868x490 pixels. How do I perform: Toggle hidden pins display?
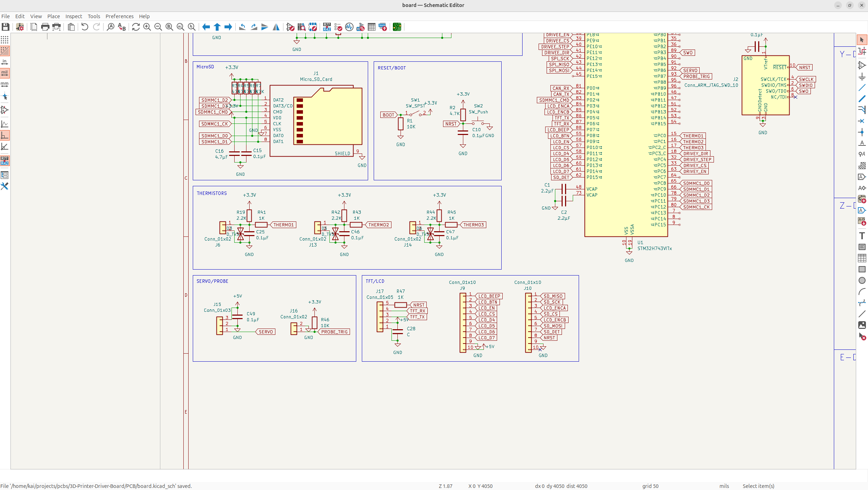click(x=5, y=110)
